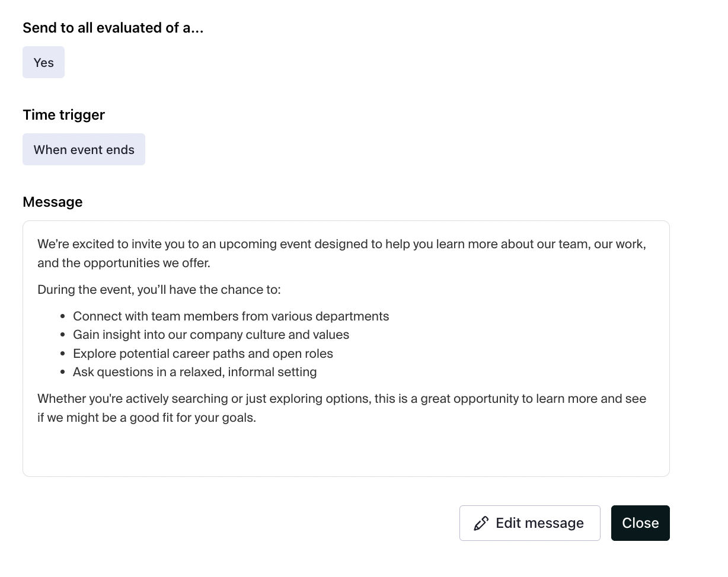Click bullet Ask questions in relaxed setting
This screenshot has width=728, height=577.
pyautogui.click(x=194, y=372)
